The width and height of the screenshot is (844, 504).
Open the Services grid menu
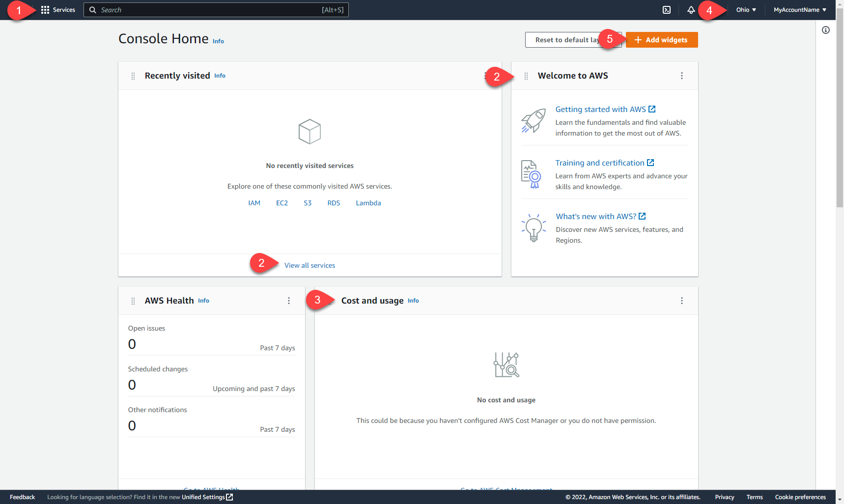click(x=58, y=10)
